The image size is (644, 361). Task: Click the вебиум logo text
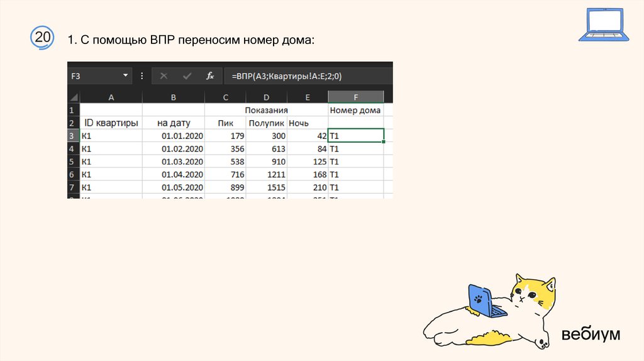point(591,334)
